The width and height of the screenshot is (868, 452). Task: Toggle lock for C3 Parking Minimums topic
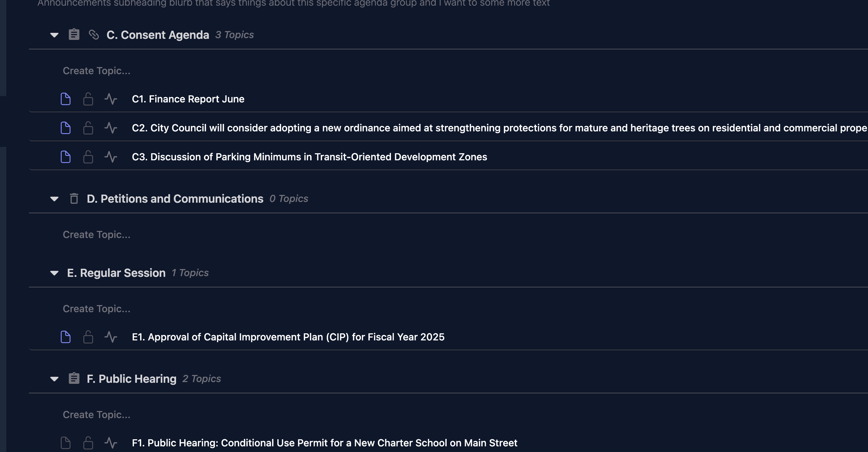(88, 157)
